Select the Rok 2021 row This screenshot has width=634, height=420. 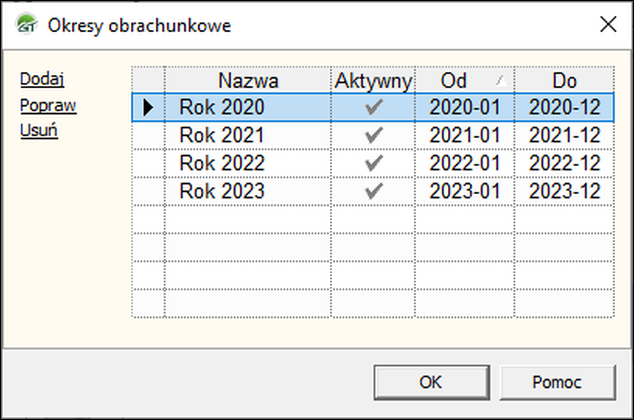(x=223, y=135)
